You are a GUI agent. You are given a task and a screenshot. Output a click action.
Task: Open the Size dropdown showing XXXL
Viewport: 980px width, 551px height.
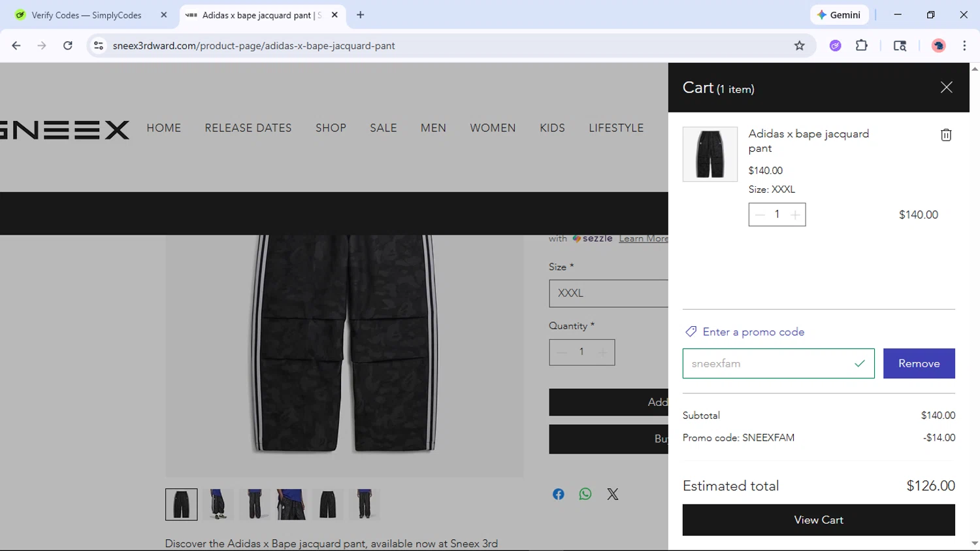tap(608, 293)
